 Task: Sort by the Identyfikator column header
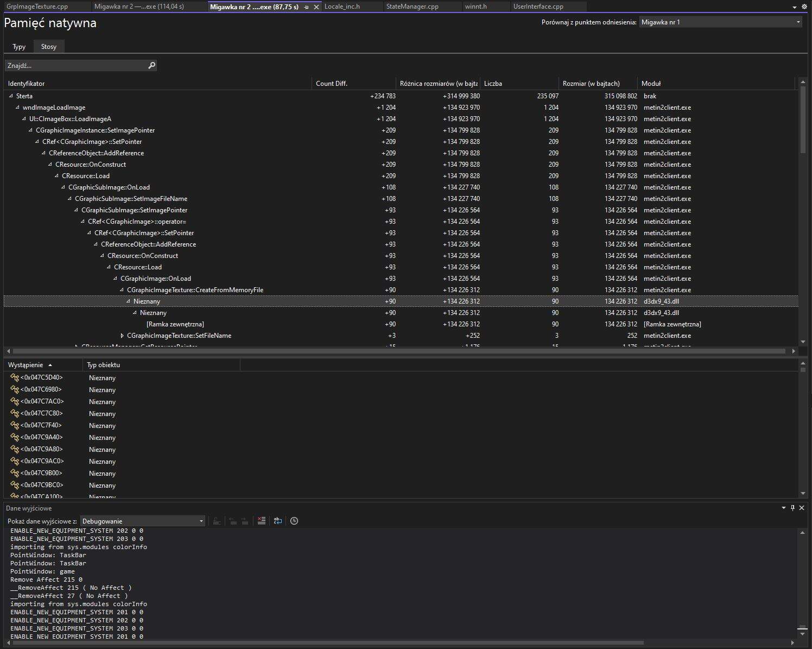coord(158,84)
